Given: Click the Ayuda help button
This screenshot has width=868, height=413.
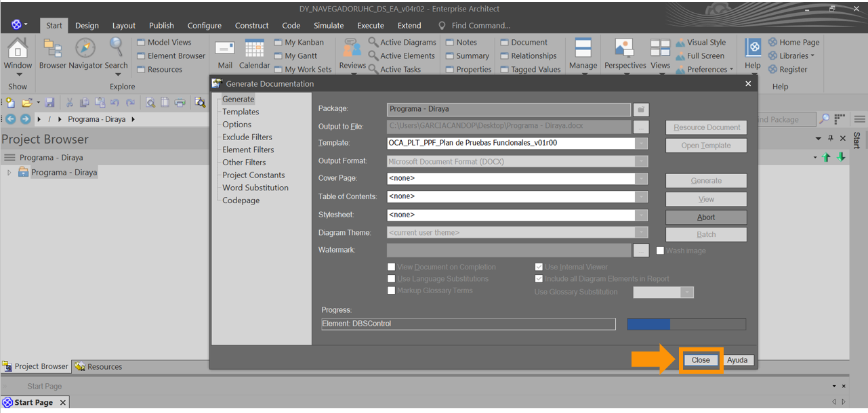Looking at the screenshot, I should pos(737,360).
